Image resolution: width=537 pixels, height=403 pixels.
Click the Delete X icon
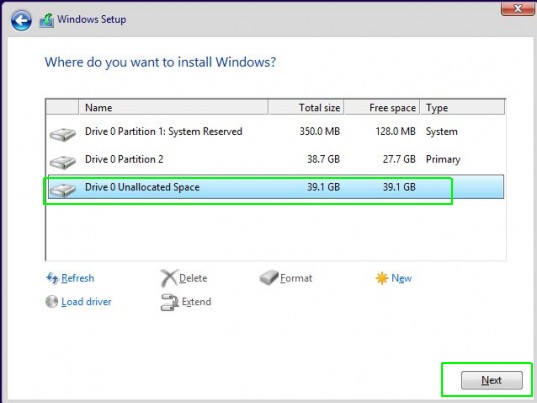tap(169, 278)
